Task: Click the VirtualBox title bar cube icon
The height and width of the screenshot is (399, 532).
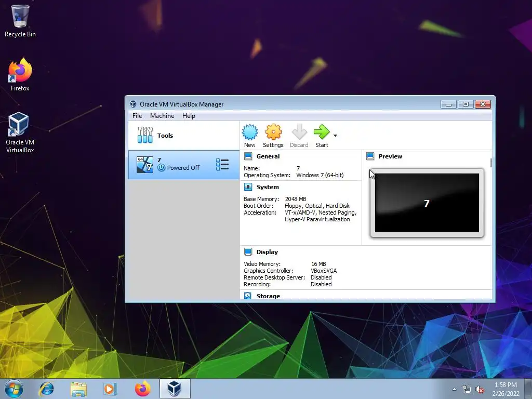Action: coord(133,104)
